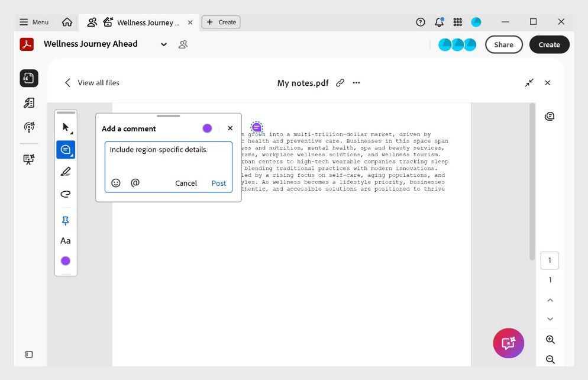Open the emoji picker in the comment box
The image size is (588, 380).
tap(116, 183)
